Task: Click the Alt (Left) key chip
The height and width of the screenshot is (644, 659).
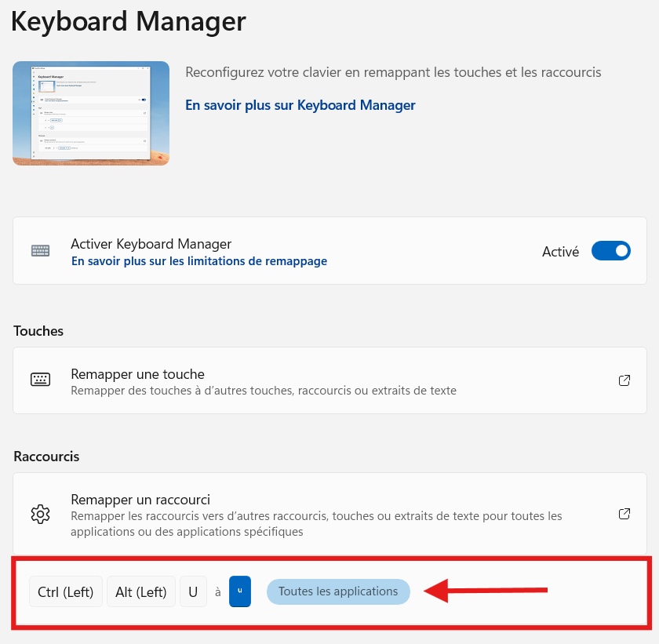Action: [x=141, y=592]
